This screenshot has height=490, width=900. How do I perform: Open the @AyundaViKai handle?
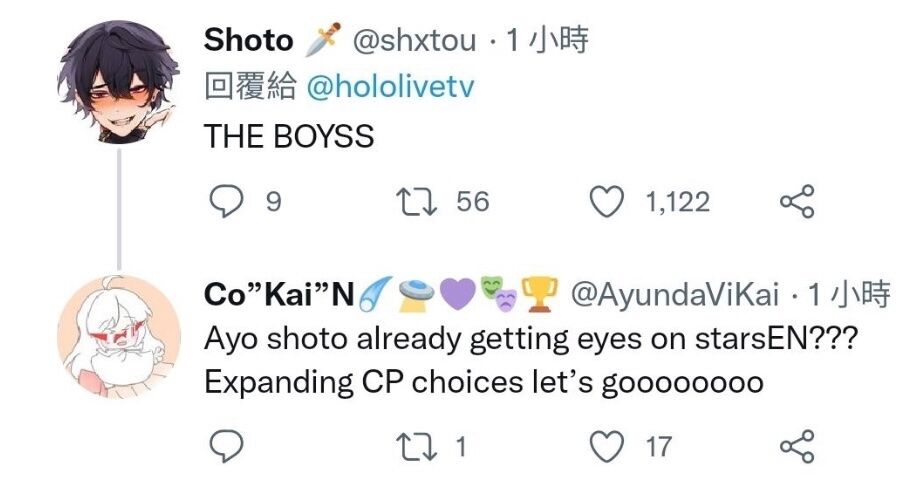[x=674, y=294]
